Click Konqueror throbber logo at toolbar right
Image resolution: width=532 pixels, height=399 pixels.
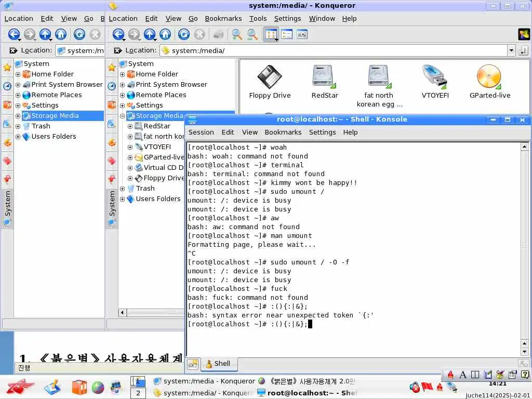coord(524,34)
